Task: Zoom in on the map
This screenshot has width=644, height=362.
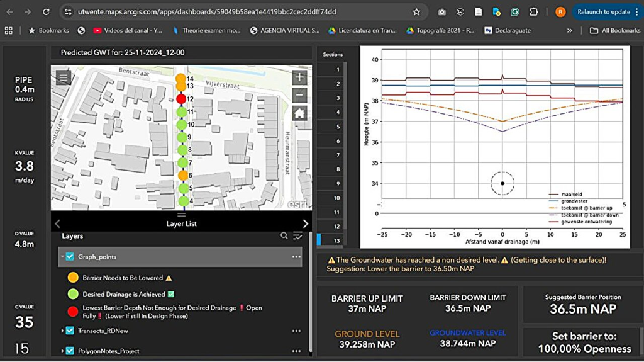Action: [299, 78]
